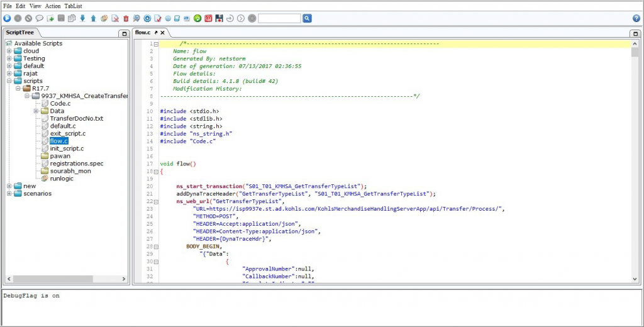The image size is (644, 327).
Task: Click the circled right chevron next icon
Action: point(241,18)
